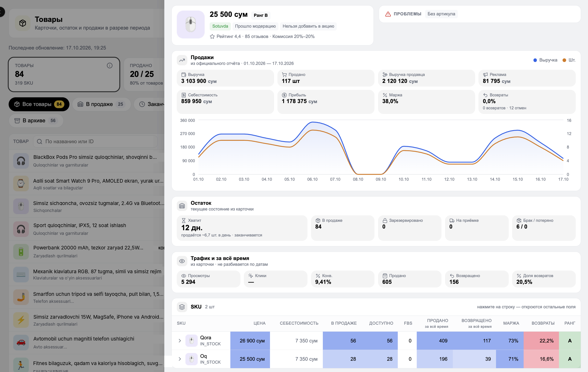Click the lock icon in Зарезервировано card
The image size is (588, 372).
pos(385,220)
